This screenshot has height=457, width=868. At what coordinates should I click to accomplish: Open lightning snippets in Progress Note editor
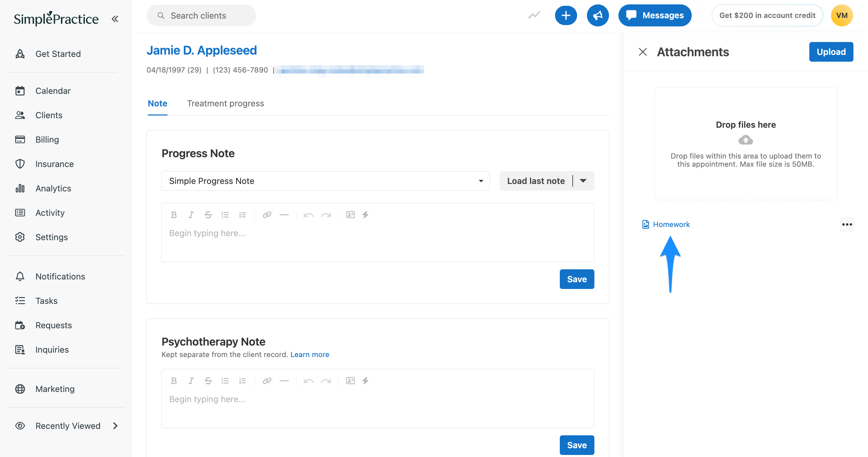click(365, 215)
